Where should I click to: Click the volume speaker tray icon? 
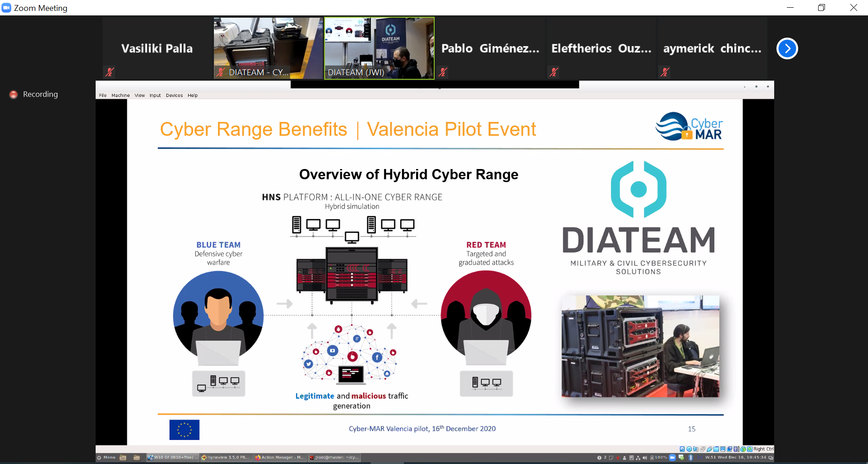[645, 458]
